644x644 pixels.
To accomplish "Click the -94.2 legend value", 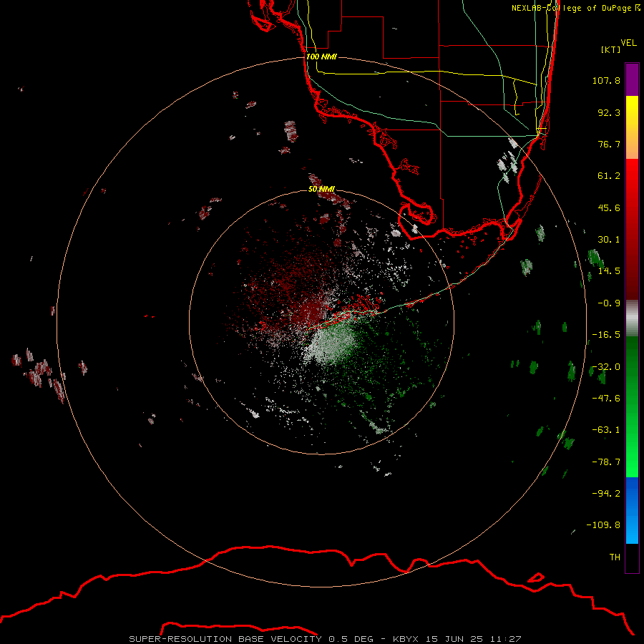I will (x=606, y=493).
